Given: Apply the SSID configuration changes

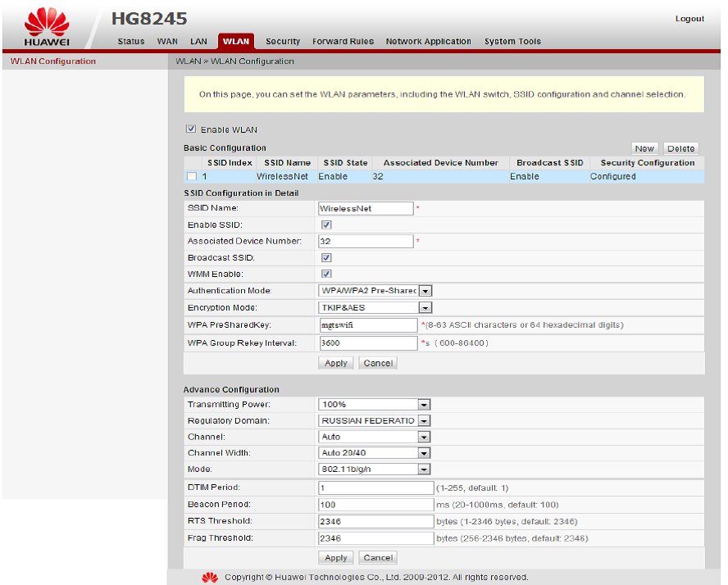Looking at the screenshot, I should pos(335,363).
